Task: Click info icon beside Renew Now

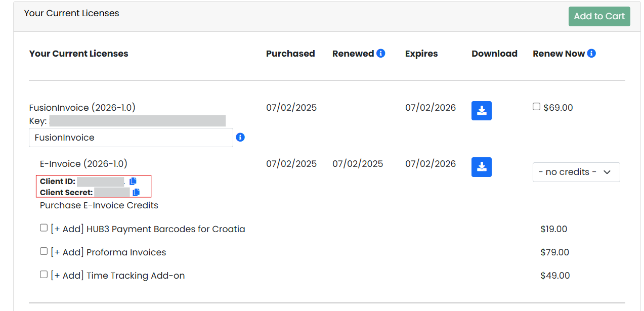Action: click(x=591, y=53)
